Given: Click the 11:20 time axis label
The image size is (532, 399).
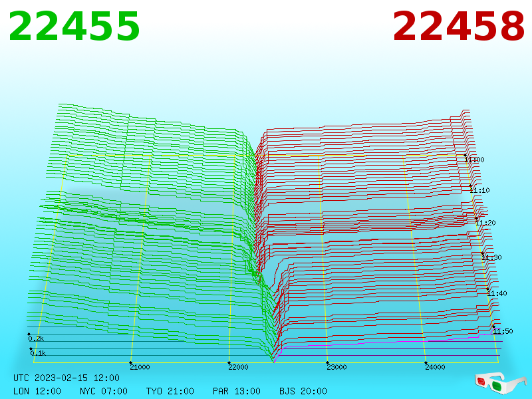Looking at the screenshot, I should click(485, 223).
